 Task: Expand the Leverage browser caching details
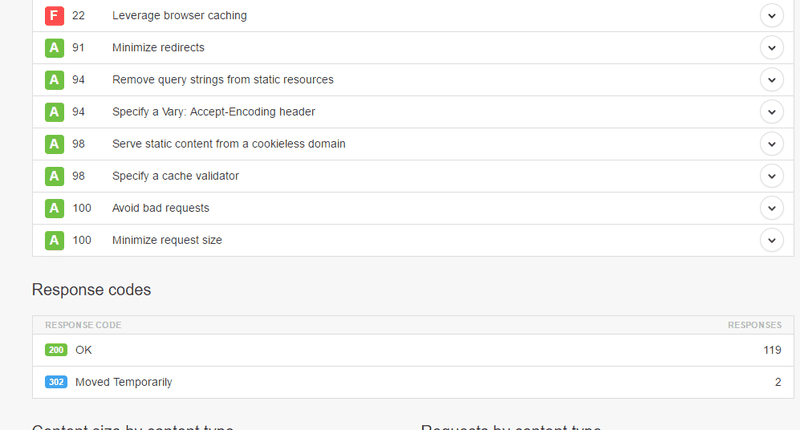(771, 16)
